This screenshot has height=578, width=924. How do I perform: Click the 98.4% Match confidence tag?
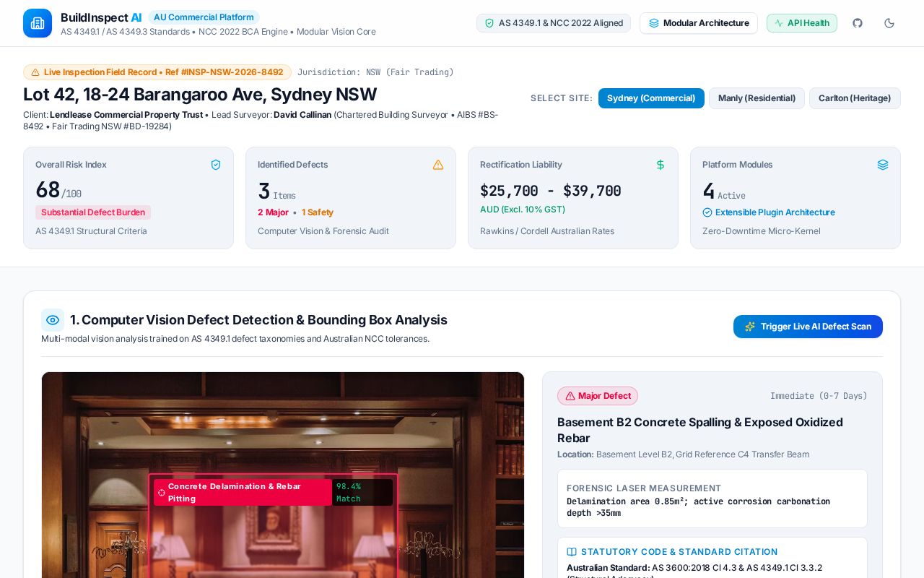tap(362, 493)
